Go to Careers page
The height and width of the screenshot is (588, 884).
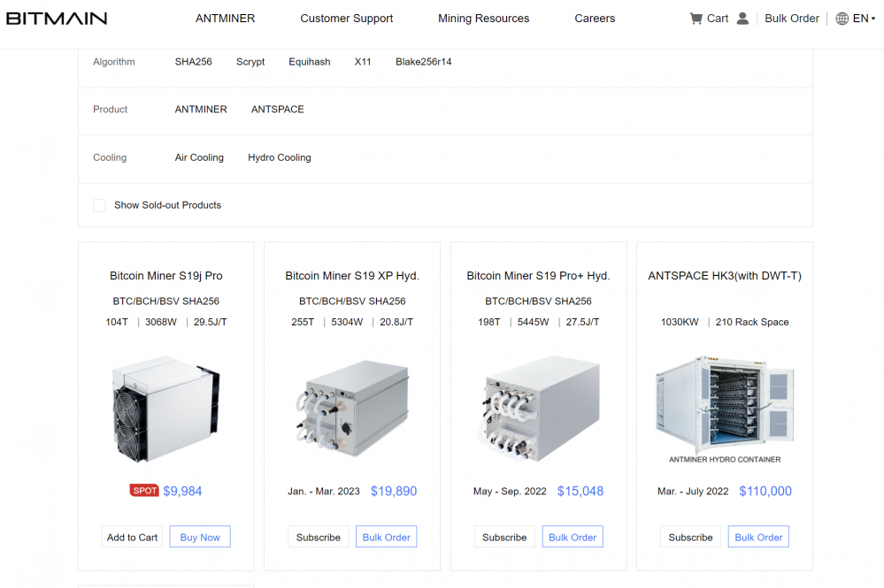[595, 19]
